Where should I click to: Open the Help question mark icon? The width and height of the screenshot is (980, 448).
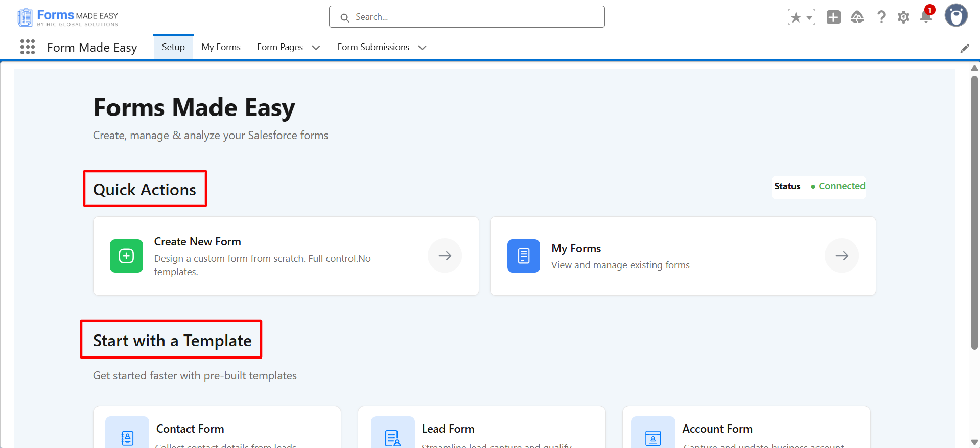tap(881, 17)
